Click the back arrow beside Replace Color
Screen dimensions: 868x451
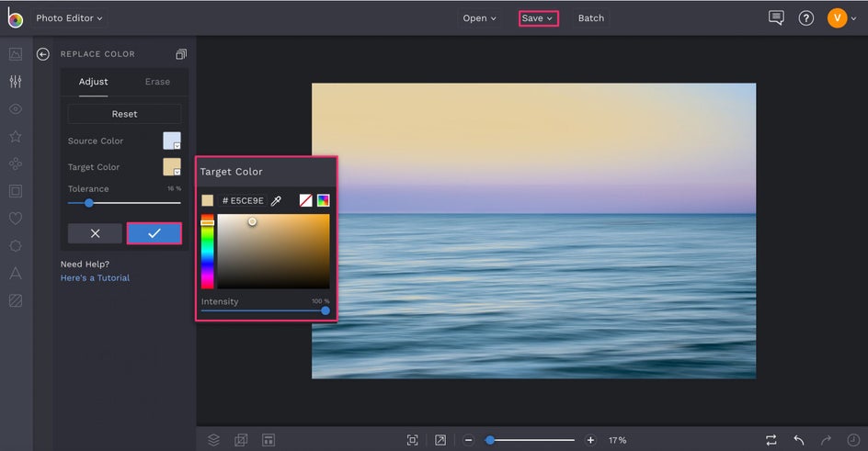tap(42, 54)
